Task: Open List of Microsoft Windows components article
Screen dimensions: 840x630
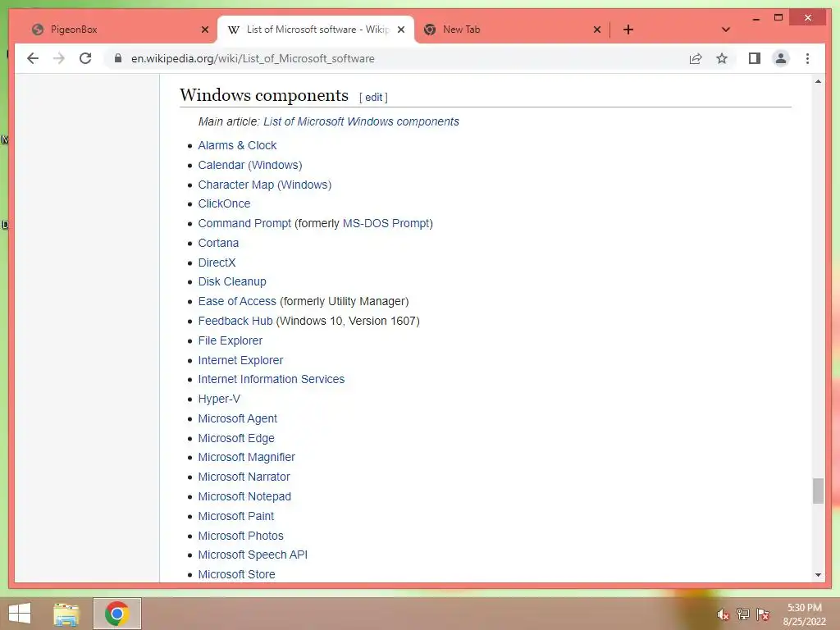Action: coord(361,121)
